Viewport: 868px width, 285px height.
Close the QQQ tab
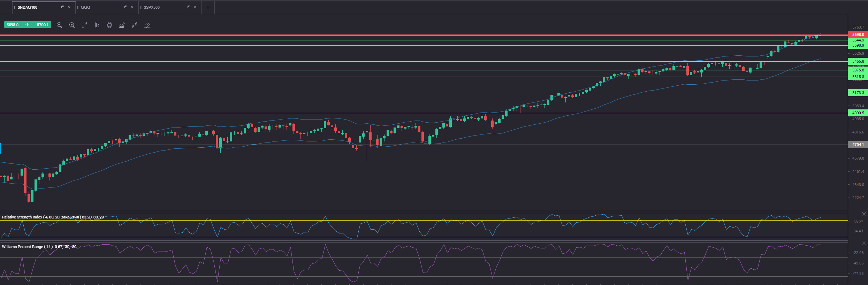pos(132,7)
